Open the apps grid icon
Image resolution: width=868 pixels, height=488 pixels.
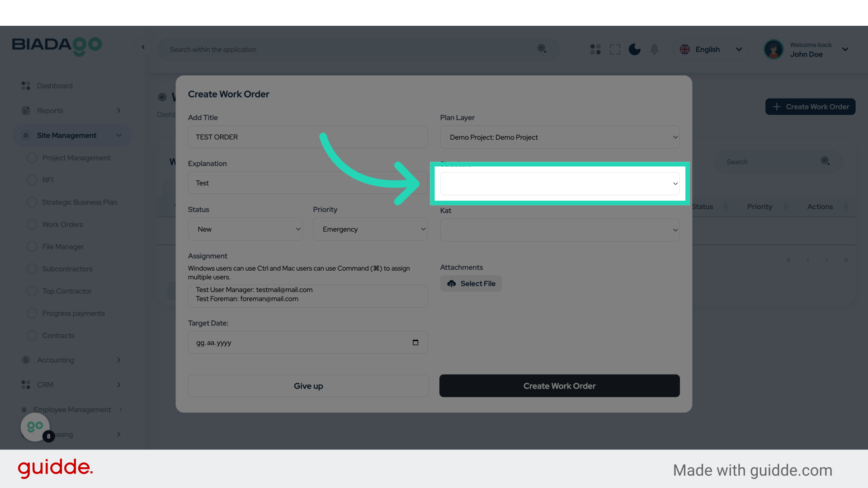point(595,49)
